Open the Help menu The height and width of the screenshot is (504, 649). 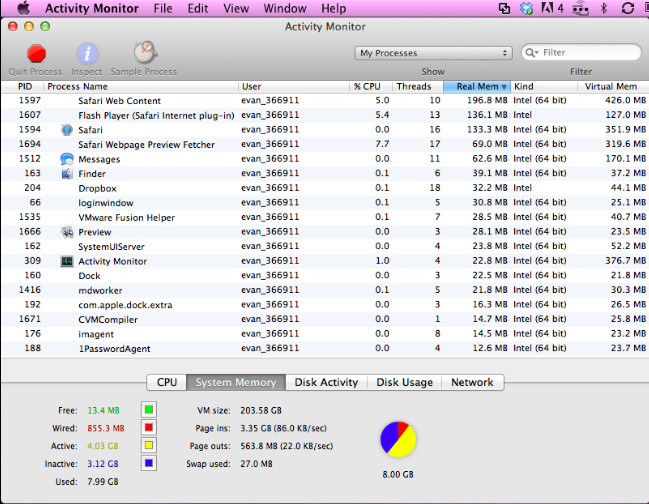(x=334, y=8)
